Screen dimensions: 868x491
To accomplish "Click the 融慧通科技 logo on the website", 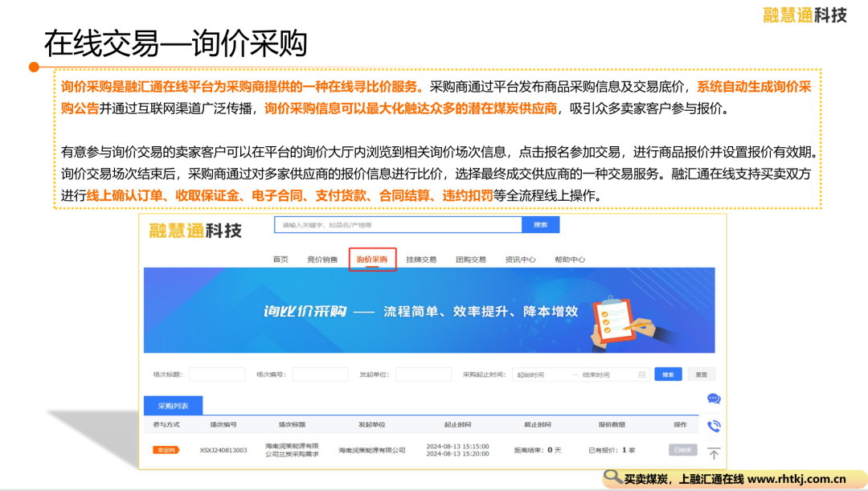I will point(195,231).
